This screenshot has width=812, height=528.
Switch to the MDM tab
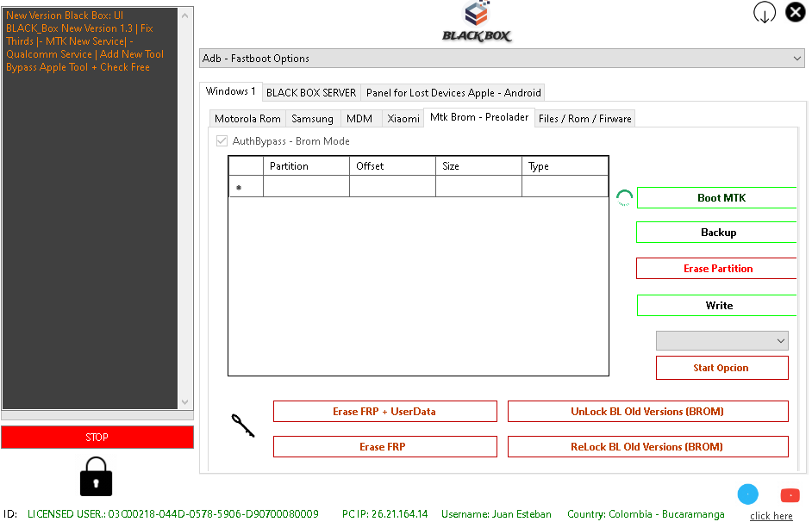(x=359, y=119)
